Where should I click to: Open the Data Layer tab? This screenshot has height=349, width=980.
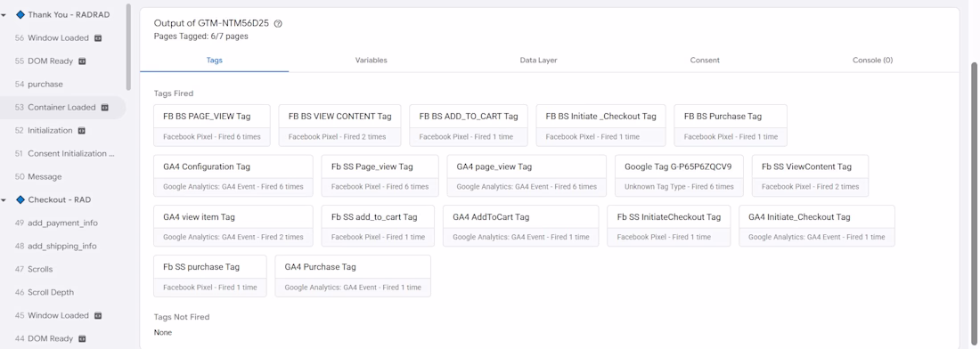click(x=538, y=61)
